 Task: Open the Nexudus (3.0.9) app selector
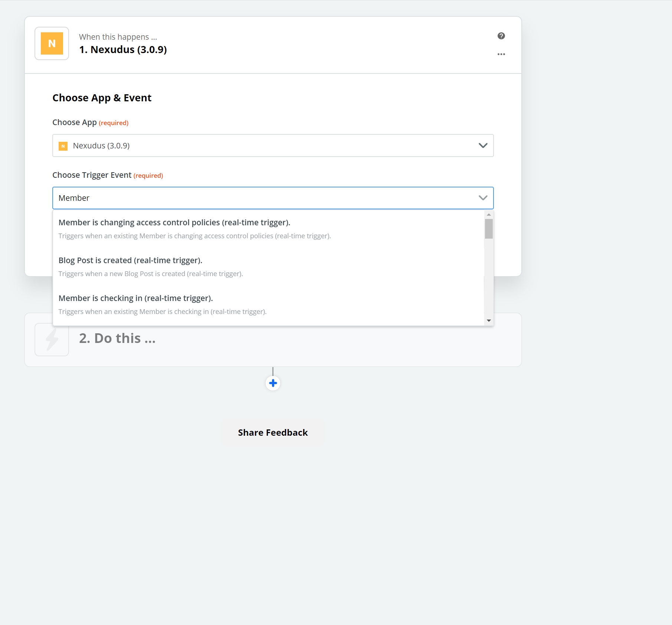click(273, 145)
